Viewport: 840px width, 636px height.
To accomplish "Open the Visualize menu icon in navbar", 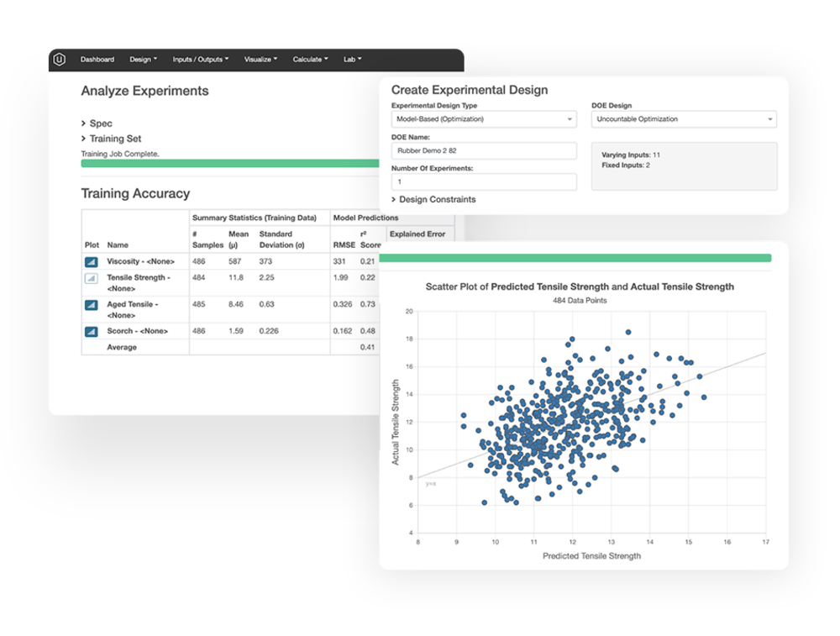I will [x=260, y=59].
